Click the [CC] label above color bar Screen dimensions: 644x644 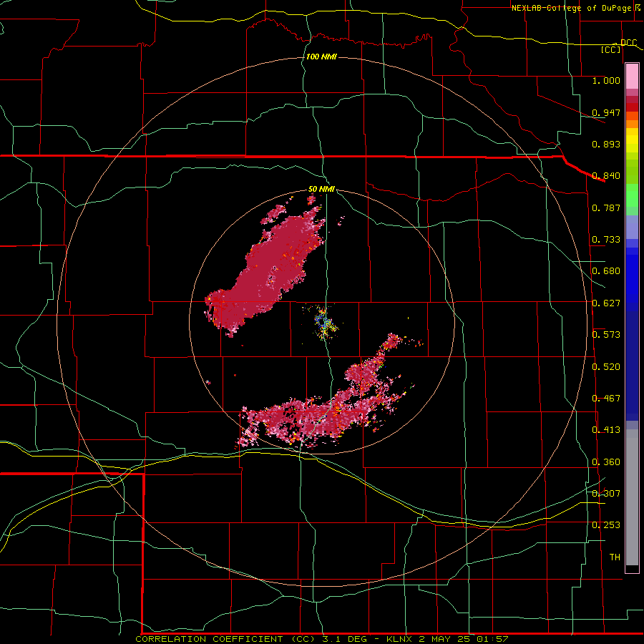pyautogui.click(x=611, y=49)
